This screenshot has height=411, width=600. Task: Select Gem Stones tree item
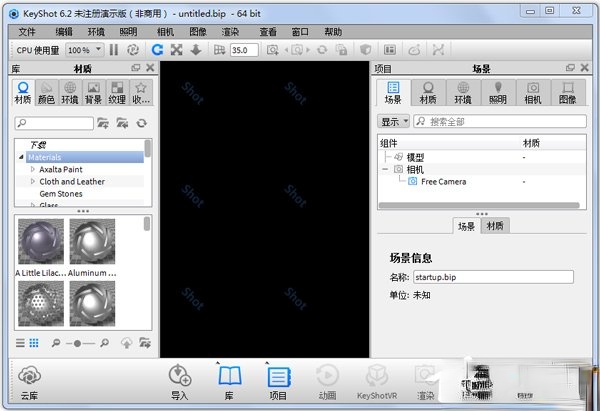(x=61, y=194)
